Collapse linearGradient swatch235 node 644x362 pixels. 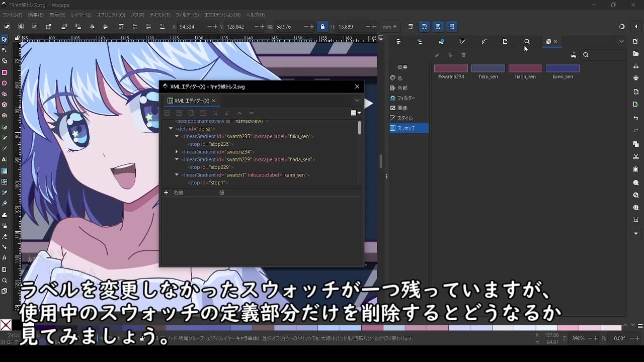(x=177, y=136)
